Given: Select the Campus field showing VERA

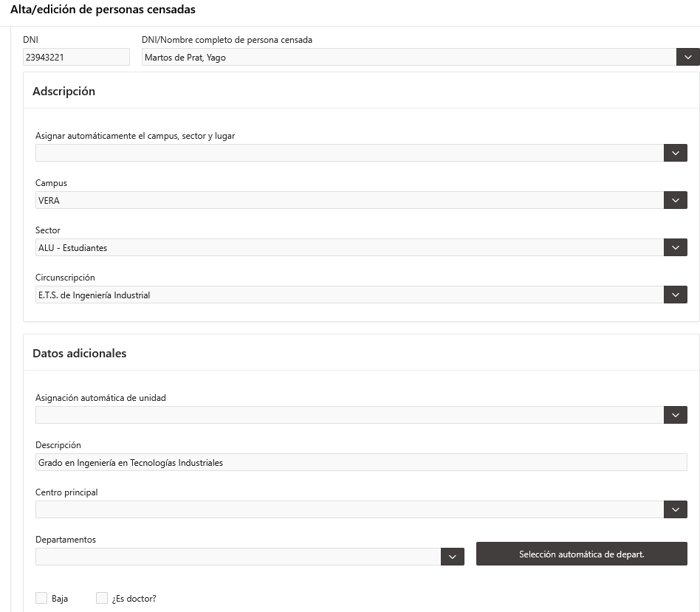Looking at the screenshot, I should (349, 200).
